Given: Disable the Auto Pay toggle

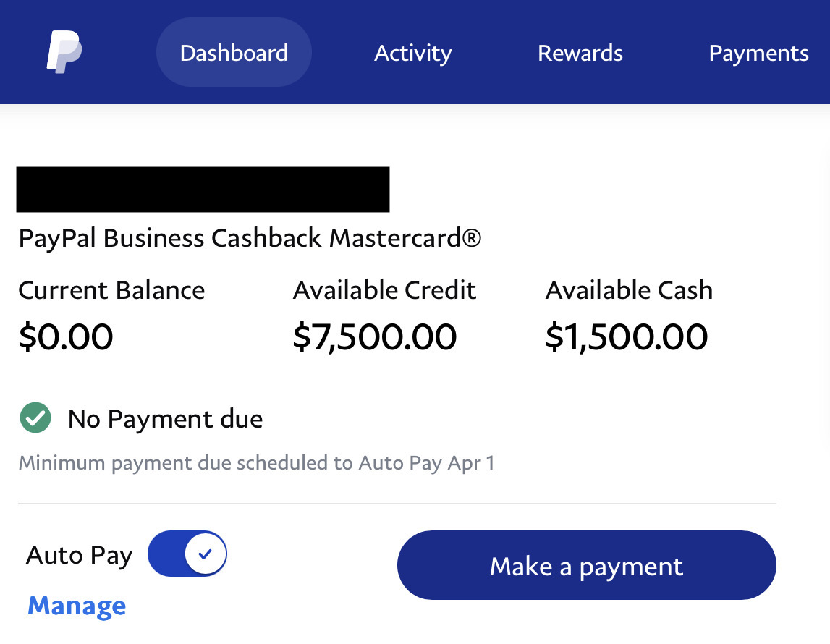Looking at the screenshot, I should coord(187,553).
